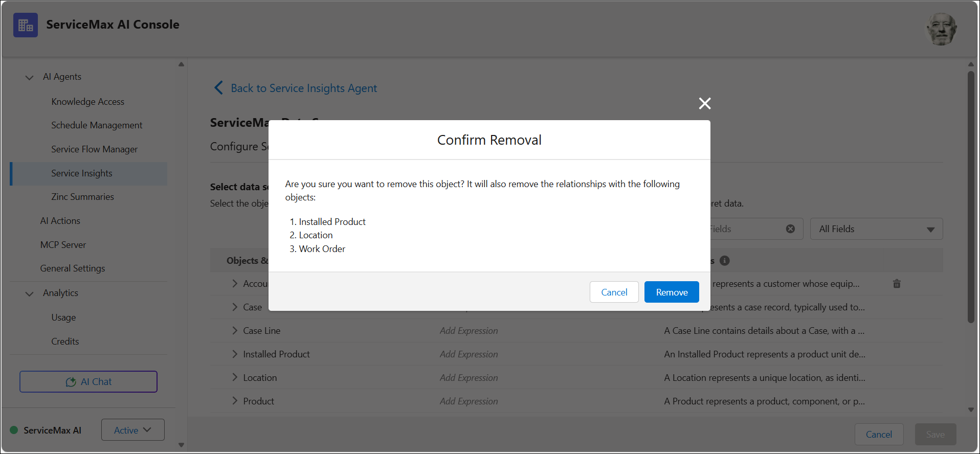Add Expression for Case Line

tap(469, 331)
